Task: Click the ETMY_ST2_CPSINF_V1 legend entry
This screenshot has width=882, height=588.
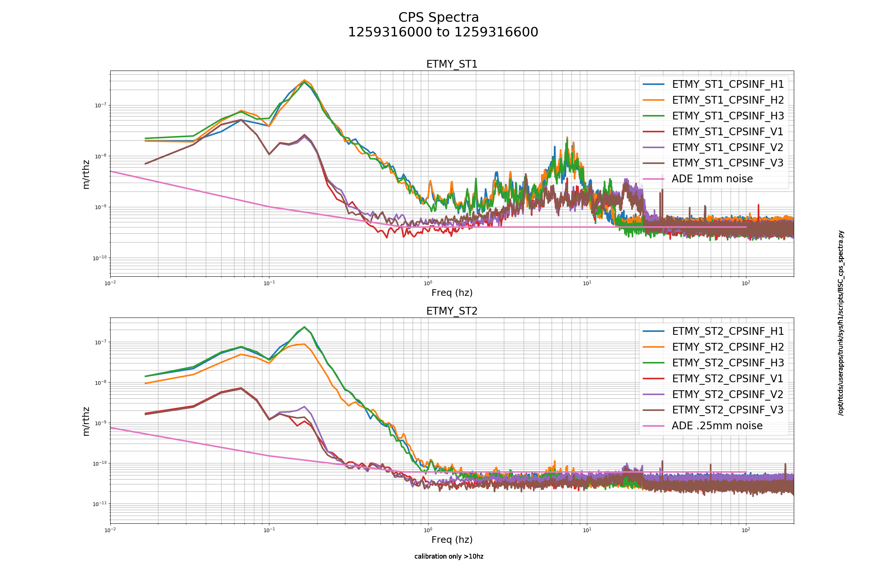Action: click(713, 379)
